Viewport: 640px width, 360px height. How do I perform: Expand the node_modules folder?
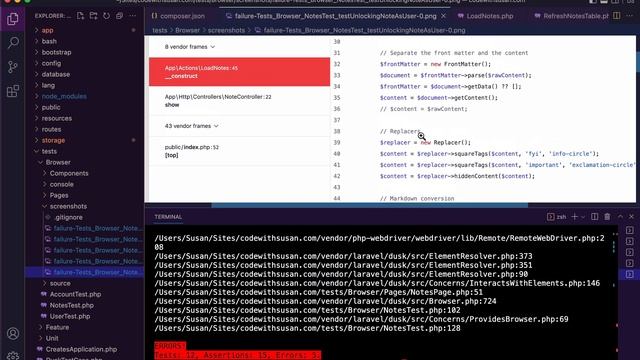(x=64, y=96)
